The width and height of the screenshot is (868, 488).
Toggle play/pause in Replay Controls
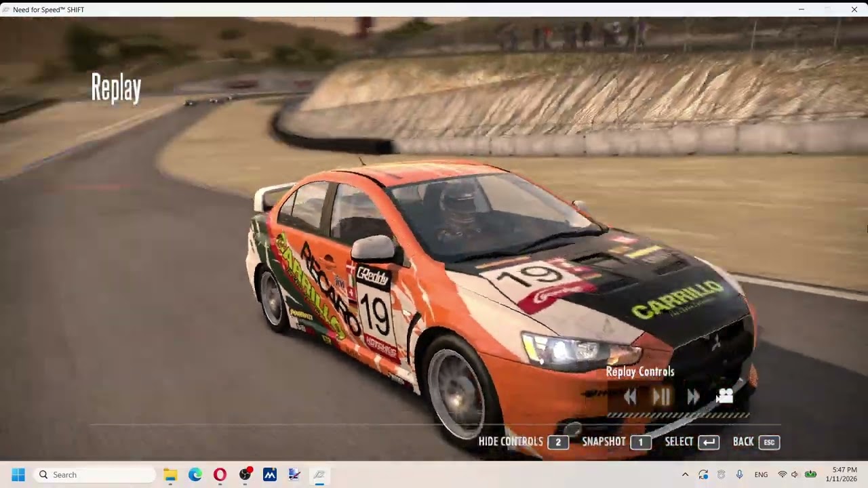[x=661, y=396]
